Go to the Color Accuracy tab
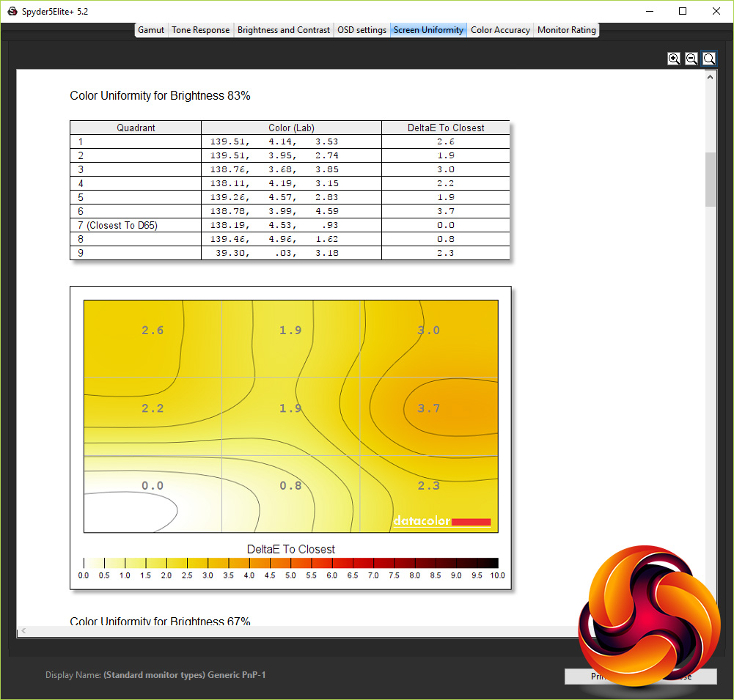This screenshot has width=734, height=700. [500, 30]
